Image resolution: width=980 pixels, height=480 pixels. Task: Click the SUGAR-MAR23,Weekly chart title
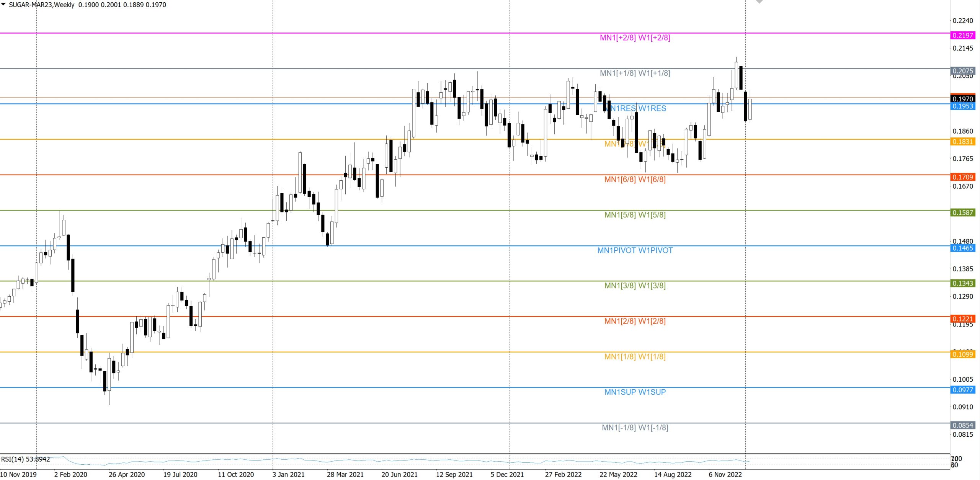tap(41, 5)
